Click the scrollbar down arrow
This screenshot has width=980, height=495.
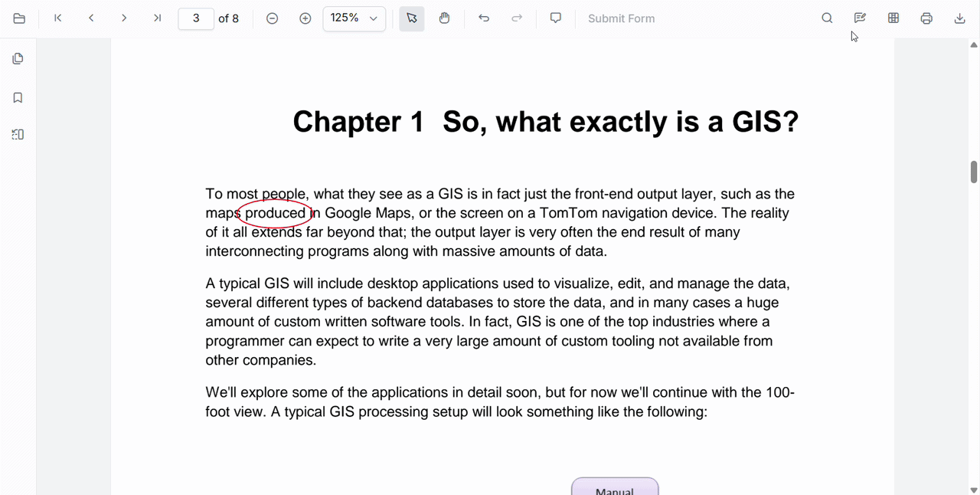(x=974, y=490)
